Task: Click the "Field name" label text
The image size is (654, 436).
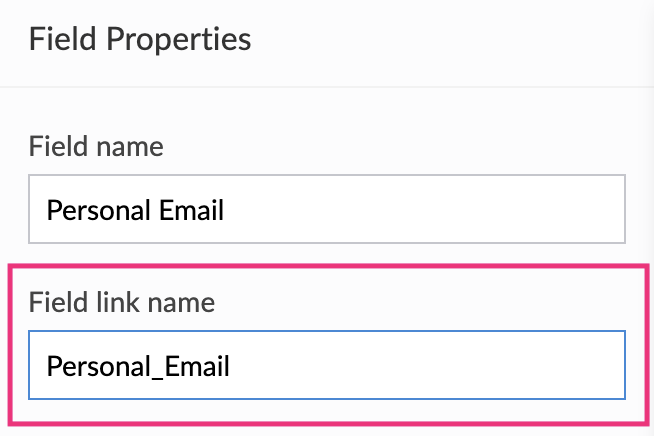Action: pyautogui.click(x=96, y=147)
